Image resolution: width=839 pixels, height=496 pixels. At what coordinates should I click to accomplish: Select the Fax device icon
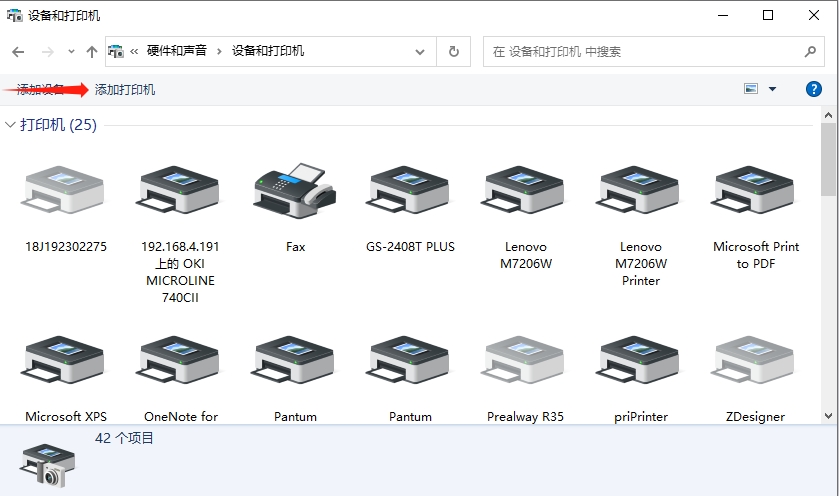(295, 190)
